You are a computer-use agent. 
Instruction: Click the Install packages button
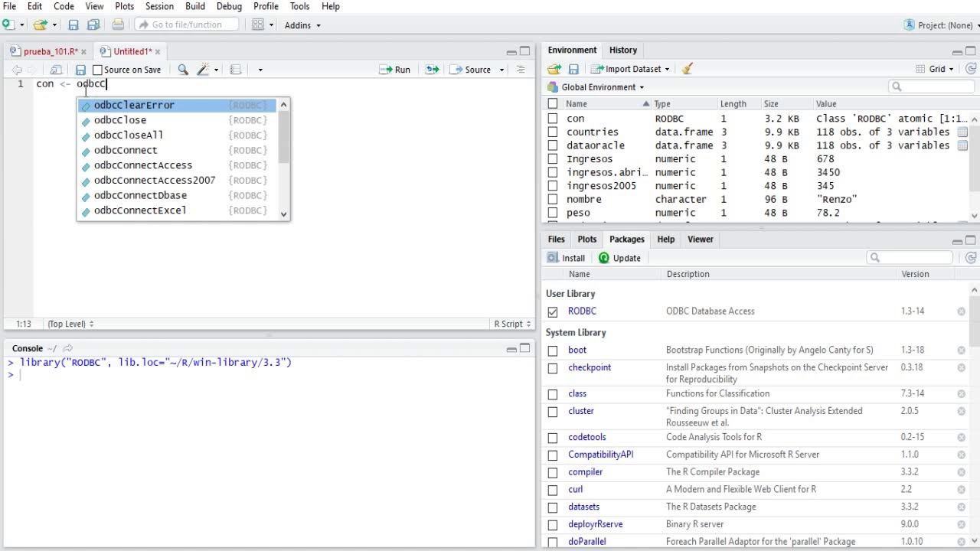[x=566, y=258]
